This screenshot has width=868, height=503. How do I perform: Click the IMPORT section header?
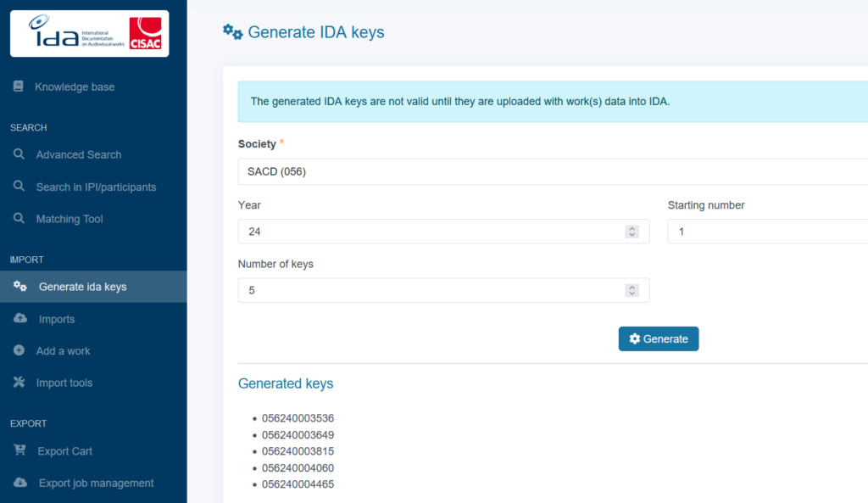tap(26, 260)
